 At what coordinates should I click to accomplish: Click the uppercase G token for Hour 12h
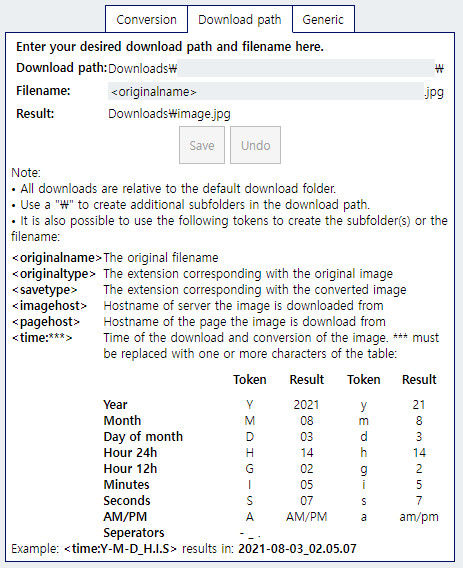pos(250,468)
